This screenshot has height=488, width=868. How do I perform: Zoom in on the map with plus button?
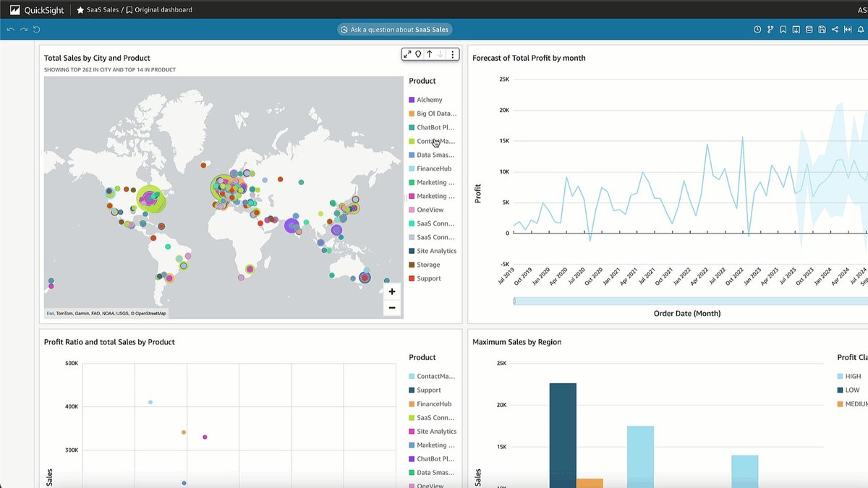(x=391, y=291)
